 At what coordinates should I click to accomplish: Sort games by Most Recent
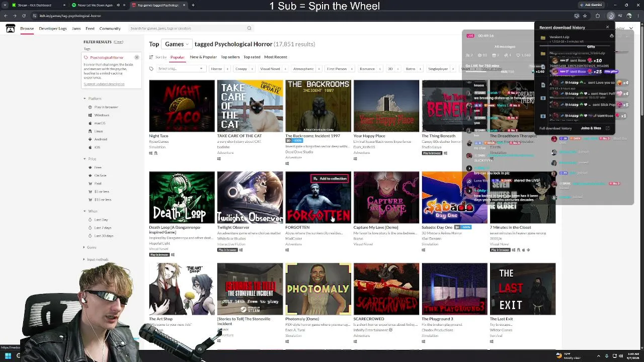pyautogui.click(x=276, y=57)
